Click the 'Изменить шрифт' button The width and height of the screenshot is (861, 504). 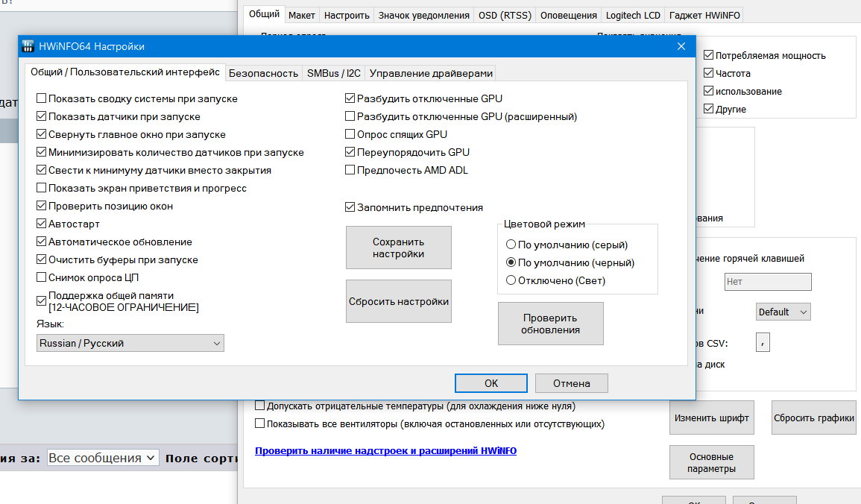(x=712, y=418)
